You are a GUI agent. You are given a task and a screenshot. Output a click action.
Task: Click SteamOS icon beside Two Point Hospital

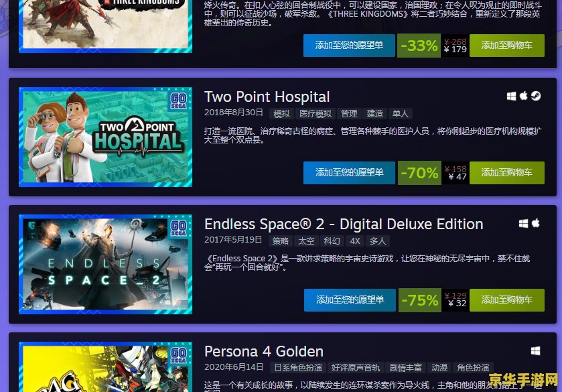point(536,96)
